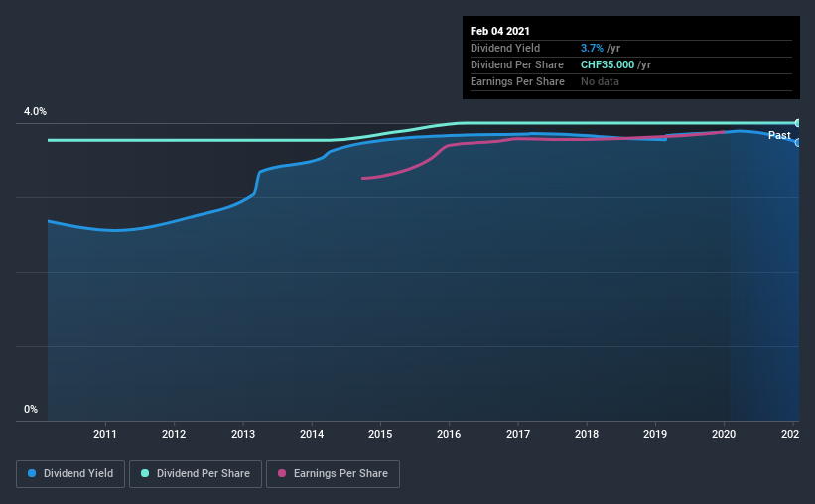The image size is (815, 504).
Task: Click the Feb 04 2021 tooltip date
Action: point(500,31)
